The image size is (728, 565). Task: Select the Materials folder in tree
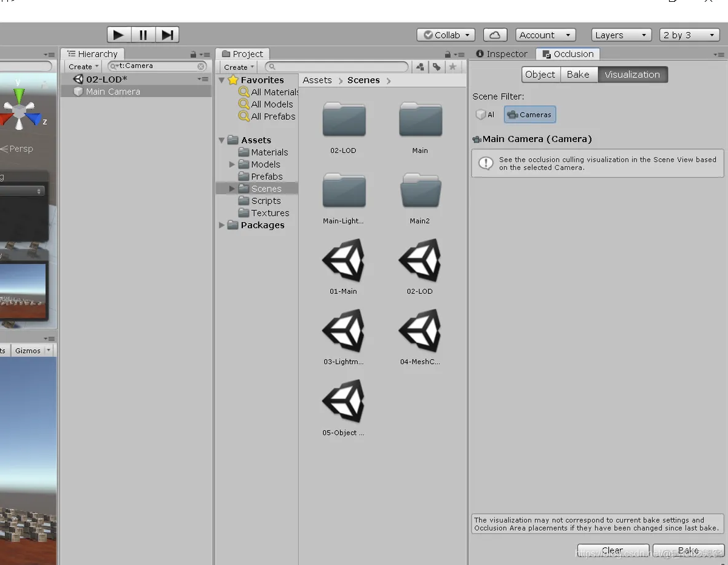(x=263, y=152)
